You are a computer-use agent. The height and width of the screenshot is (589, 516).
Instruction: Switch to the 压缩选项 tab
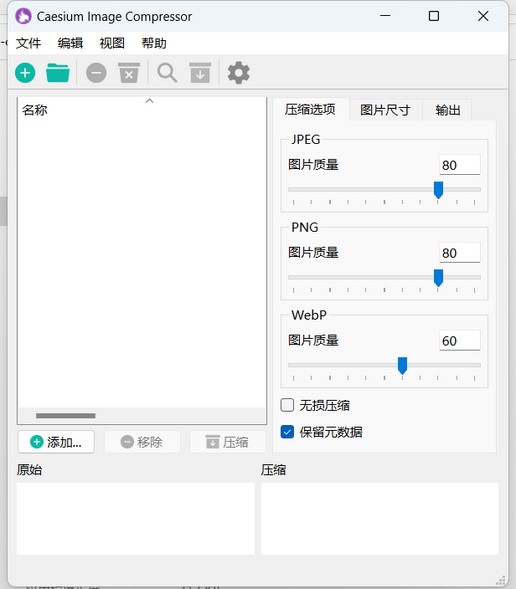(310, 109)
